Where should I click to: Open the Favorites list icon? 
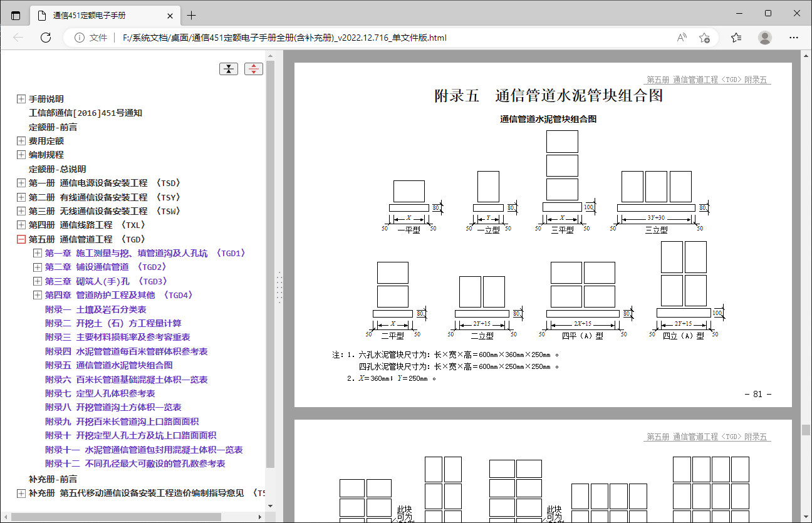(x=736, y=38)
